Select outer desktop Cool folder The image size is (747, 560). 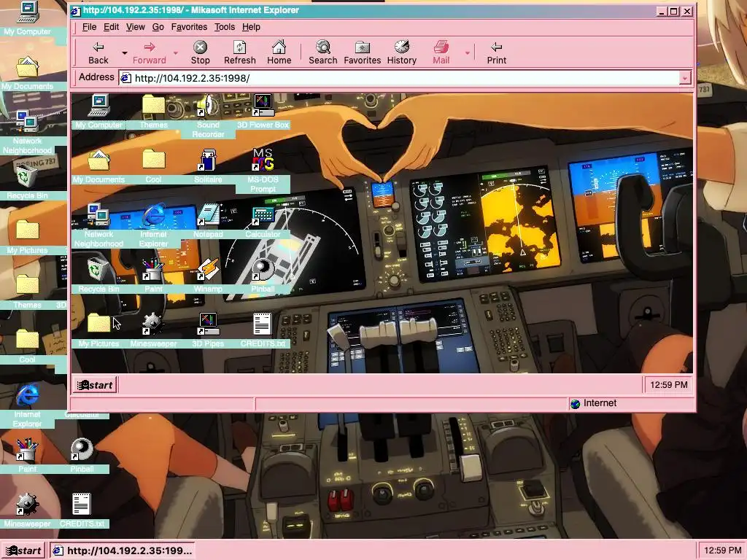[27, 346]
